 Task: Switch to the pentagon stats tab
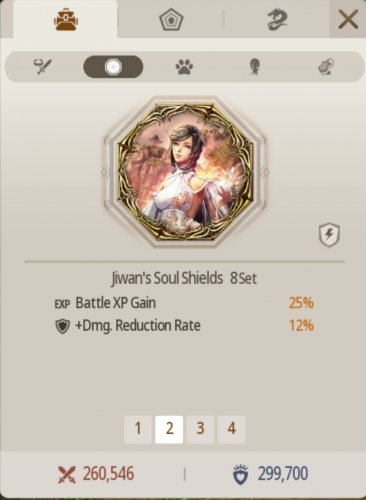(170, 20)
